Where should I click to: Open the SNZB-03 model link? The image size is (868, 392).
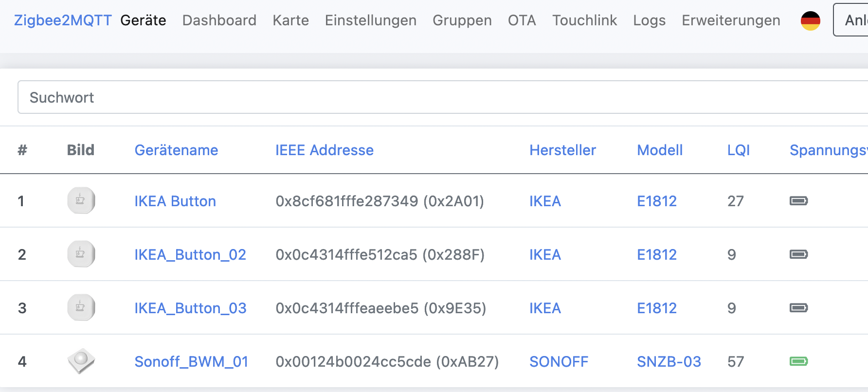click(x=669, y=362)
